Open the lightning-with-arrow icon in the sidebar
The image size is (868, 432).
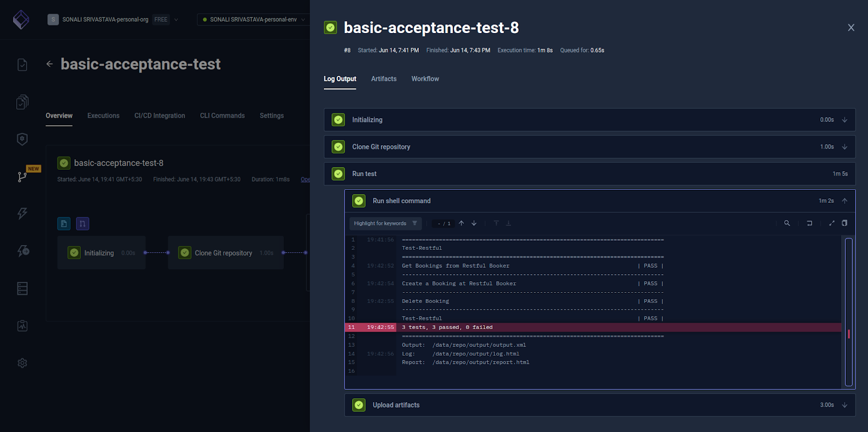[23, 250]
